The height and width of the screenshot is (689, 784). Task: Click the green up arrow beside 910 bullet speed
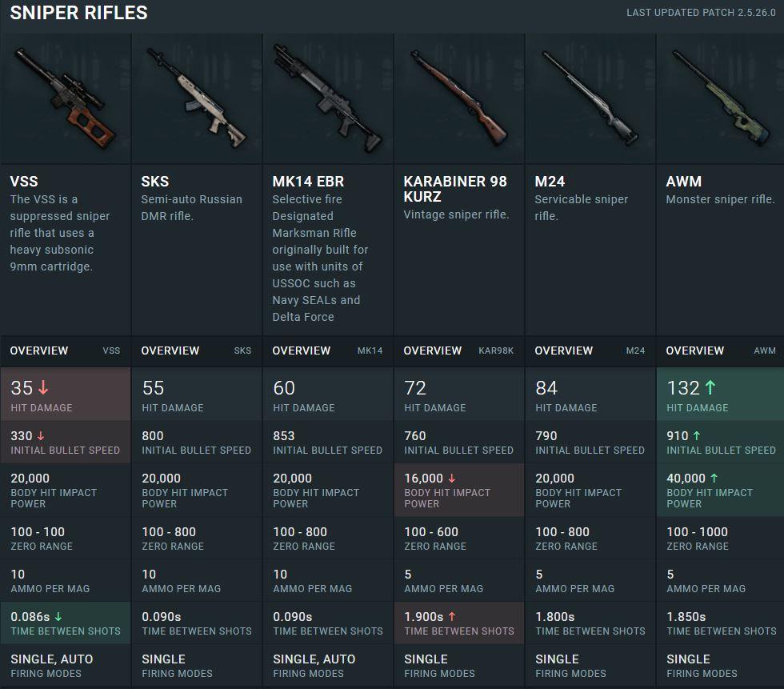[697, 436]
